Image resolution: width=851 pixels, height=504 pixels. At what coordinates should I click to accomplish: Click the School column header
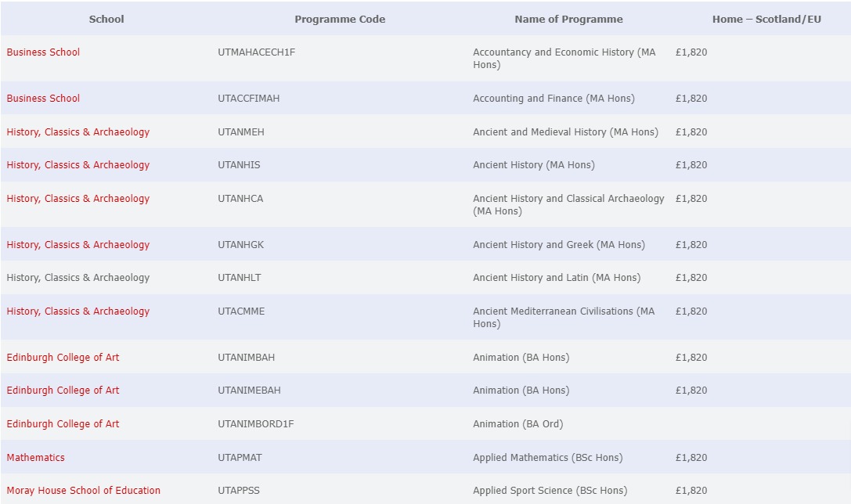click(x=106, y=20)
